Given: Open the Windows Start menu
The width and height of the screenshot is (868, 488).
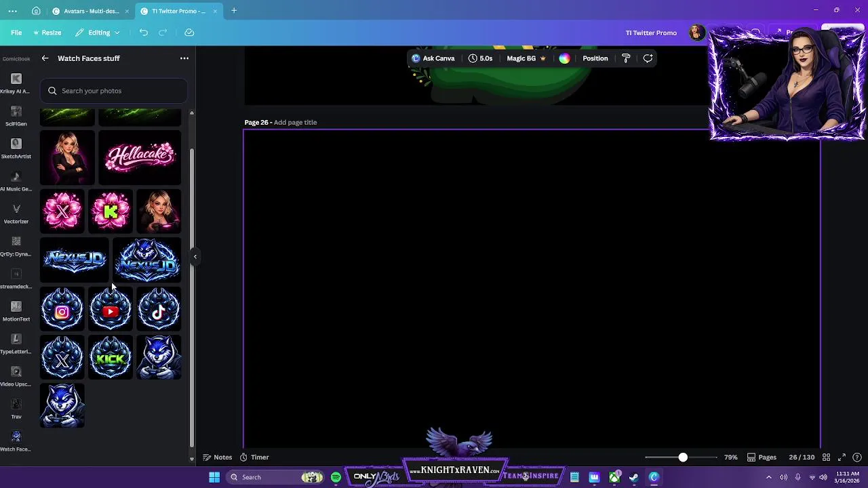Looking at the screenshot, I should pyautogui.click(x=214, y=477).
